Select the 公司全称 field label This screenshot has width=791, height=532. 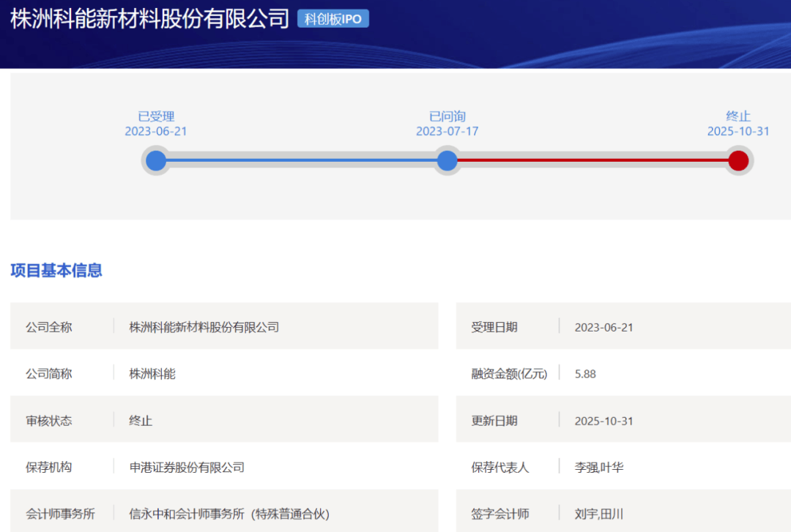pyautogui.click(x=49, y=327)
